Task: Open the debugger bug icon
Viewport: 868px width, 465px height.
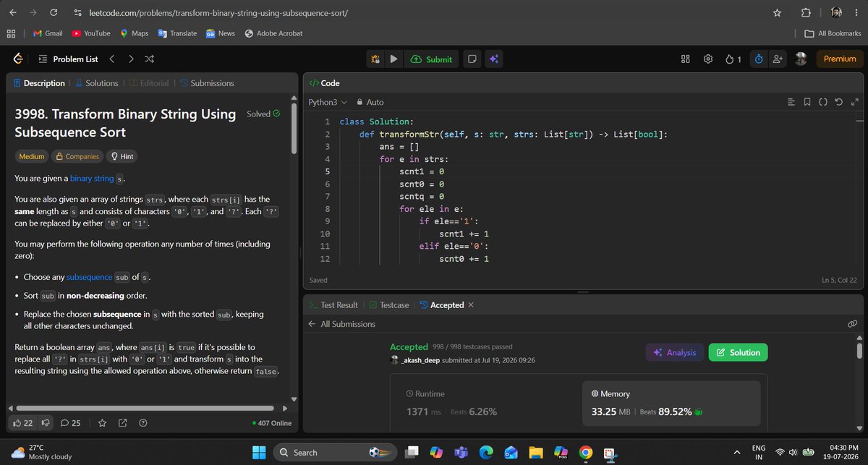Action: (375, 59)
